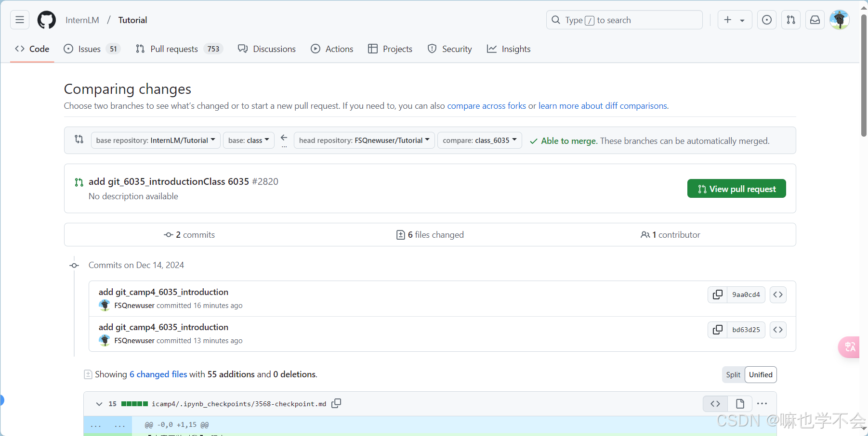Open the user avatar menu
868x436 pixels.
point(840,20)
